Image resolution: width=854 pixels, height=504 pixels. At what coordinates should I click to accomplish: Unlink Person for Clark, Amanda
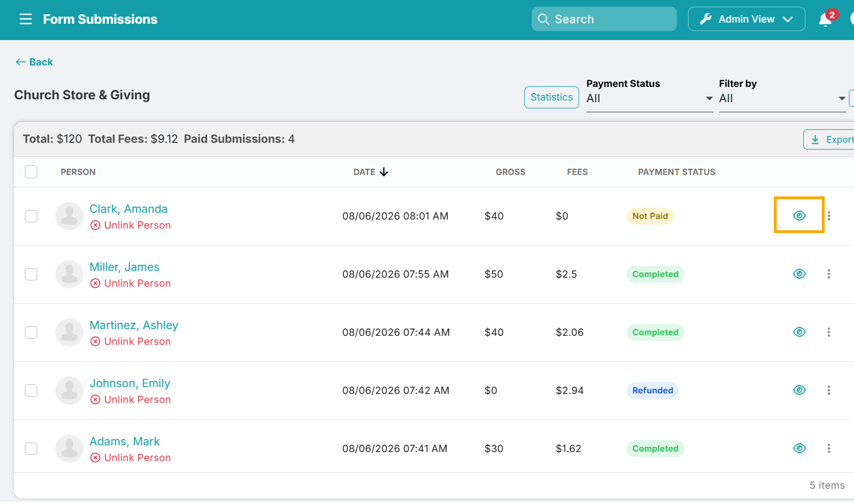[130, 225]
